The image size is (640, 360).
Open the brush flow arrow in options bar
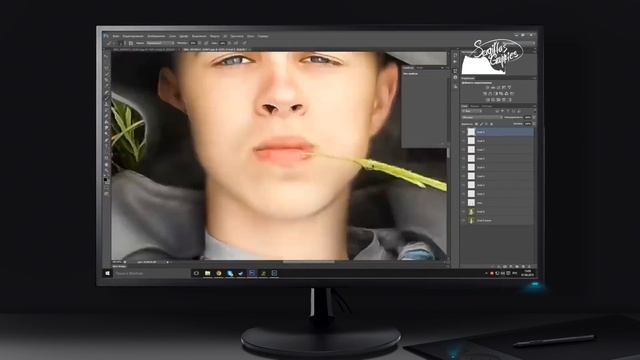coord(229,43)
